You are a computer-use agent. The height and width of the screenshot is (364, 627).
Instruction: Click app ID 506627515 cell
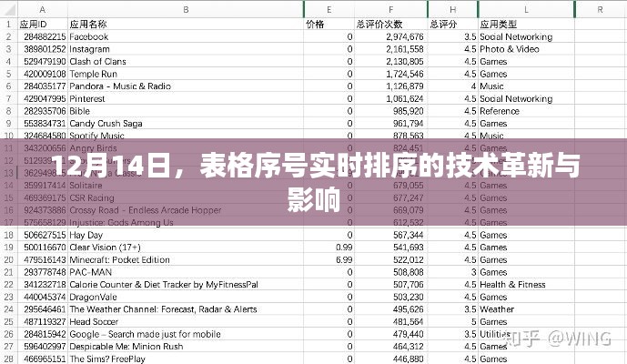point(43,235)
